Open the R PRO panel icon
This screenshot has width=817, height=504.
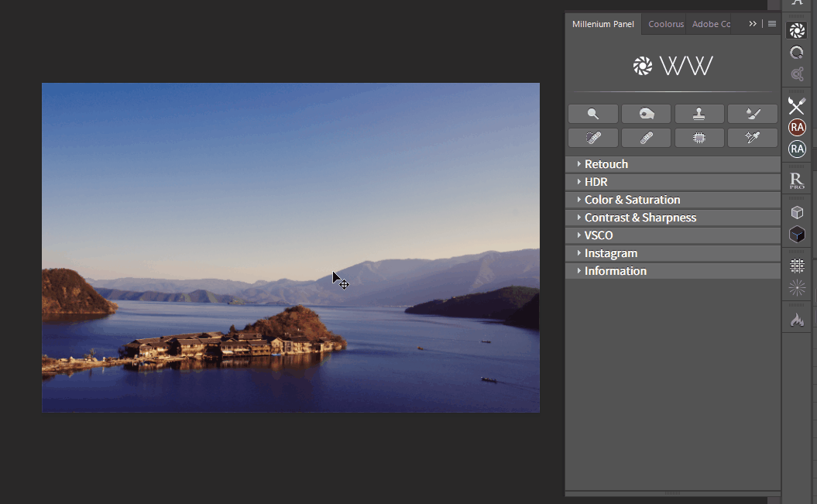[797, 180]
